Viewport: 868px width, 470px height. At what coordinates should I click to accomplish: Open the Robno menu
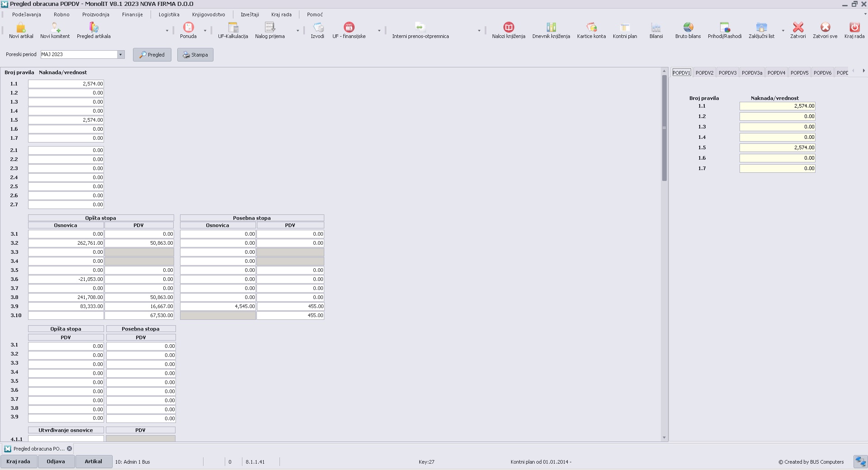(x=62, y=14)
